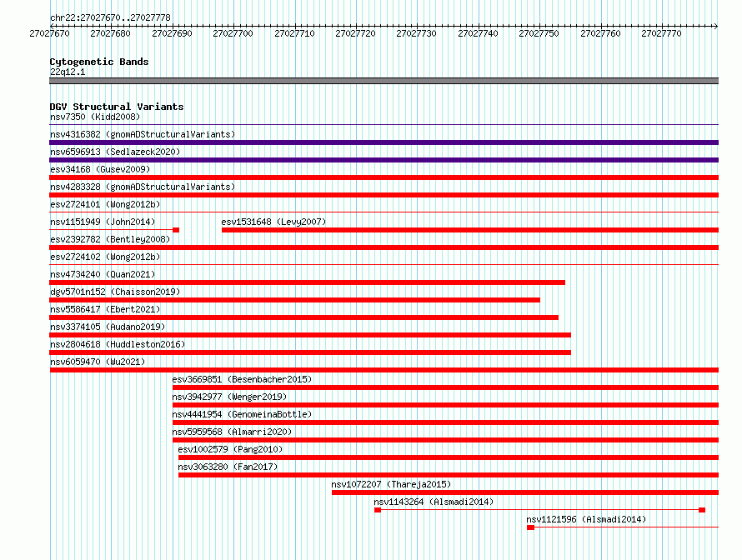This screenshot has height=560, width=742.
Task: Open esv1531648 (Levy2007) label
Action: [x=273, y=222]
